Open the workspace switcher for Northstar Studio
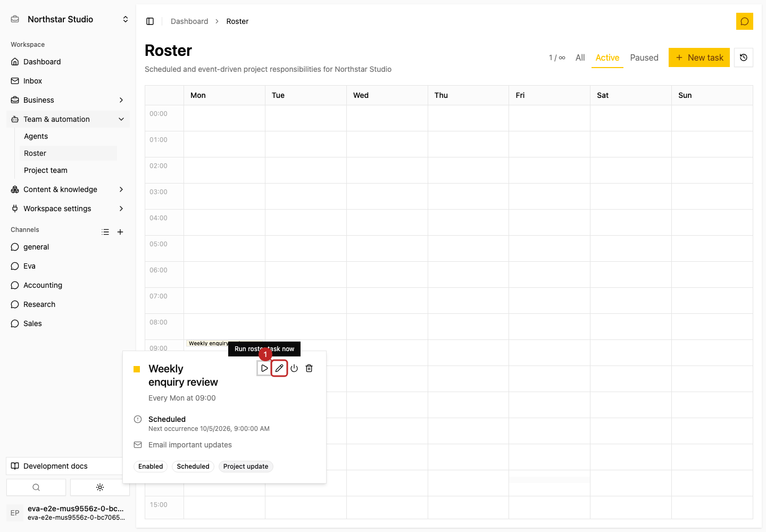The image size is (766, 532). click(69, 19)
